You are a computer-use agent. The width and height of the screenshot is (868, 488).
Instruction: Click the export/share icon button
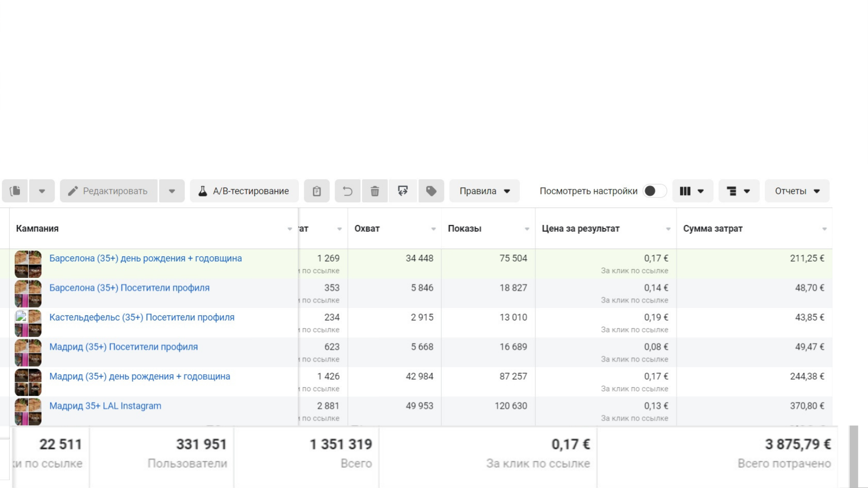[402, 191]
